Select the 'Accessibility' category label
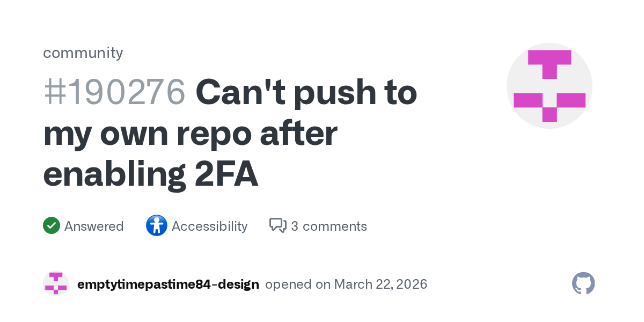Viewport: 644px width, 322px height. (209, 226)
